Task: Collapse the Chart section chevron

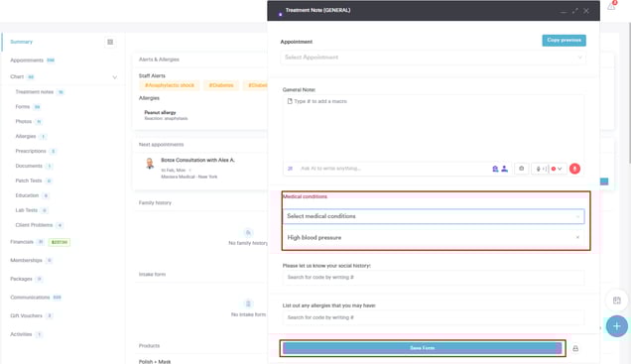Action: click(x=115, y=77)
